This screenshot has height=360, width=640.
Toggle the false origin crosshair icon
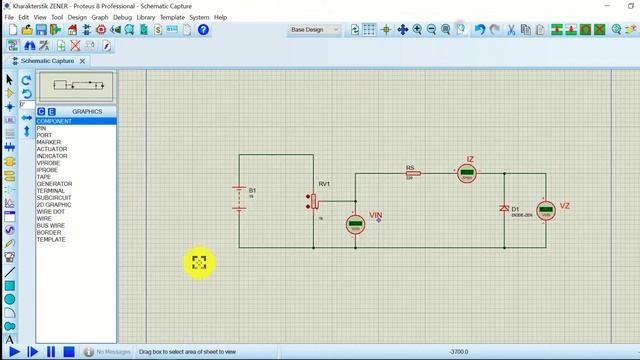pos(386,29)
